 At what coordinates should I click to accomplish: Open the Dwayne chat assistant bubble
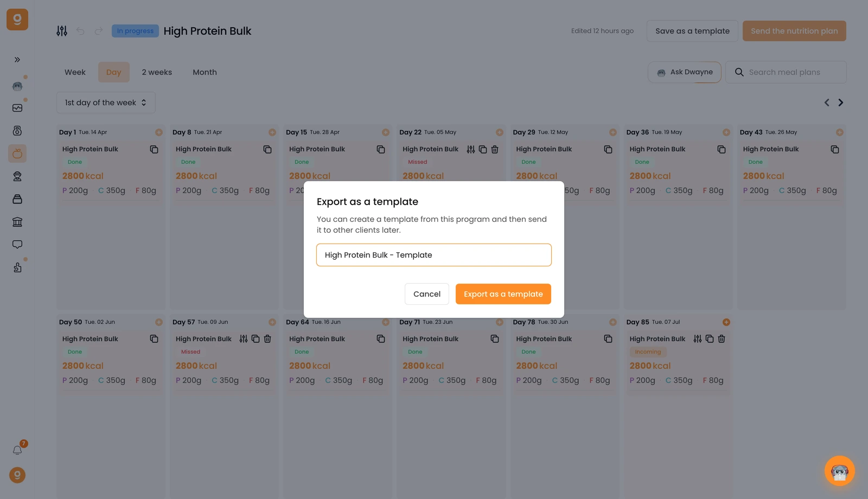tap(840, 471)
